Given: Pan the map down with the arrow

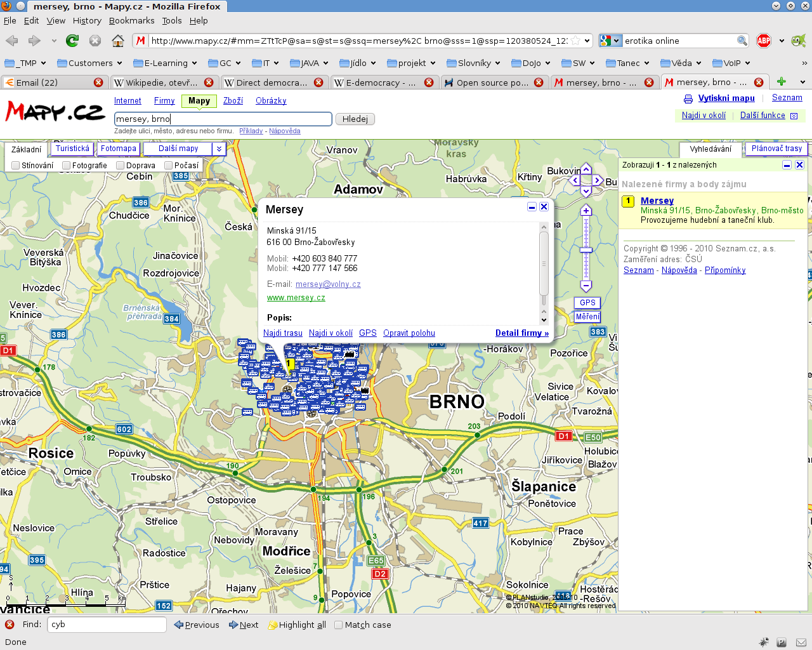Looking at the screenshot, I should [586, 191].
